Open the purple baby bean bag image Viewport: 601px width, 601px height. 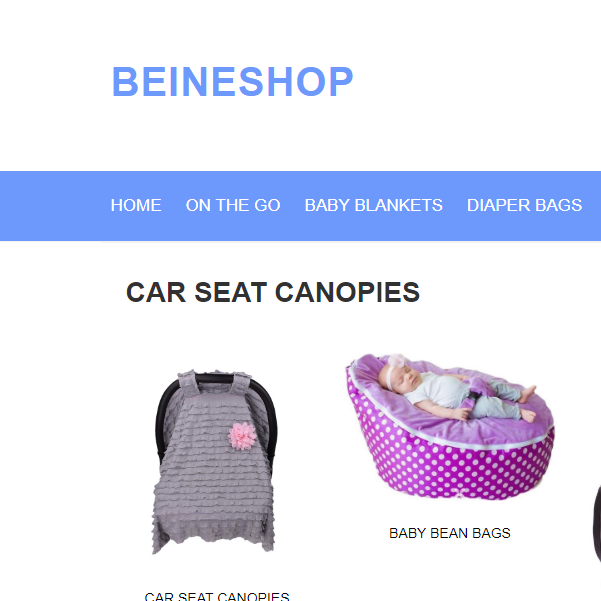tap(450, 427)
